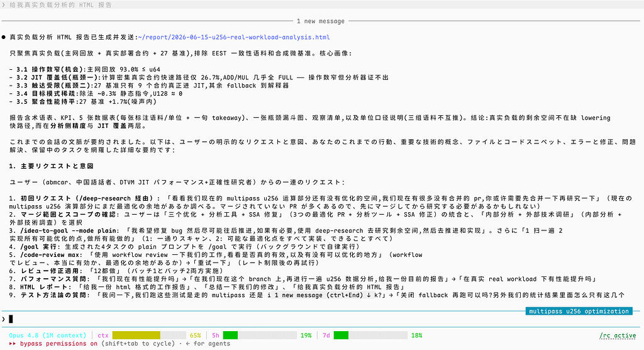Image resolution: width=644 pixels, height=350 pixels.
Task: Click the '8. HTML レポート' item
Action: [x=207, y=286]
